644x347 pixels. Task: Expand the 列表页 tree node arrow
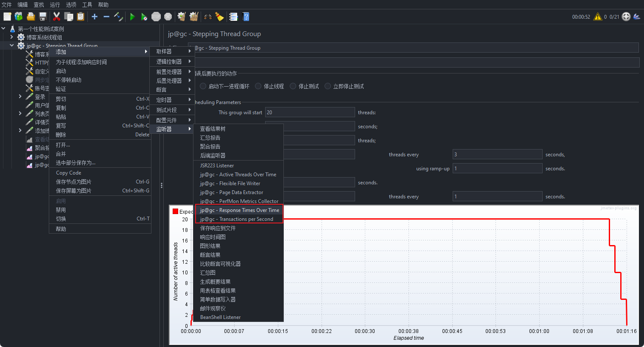20,113
